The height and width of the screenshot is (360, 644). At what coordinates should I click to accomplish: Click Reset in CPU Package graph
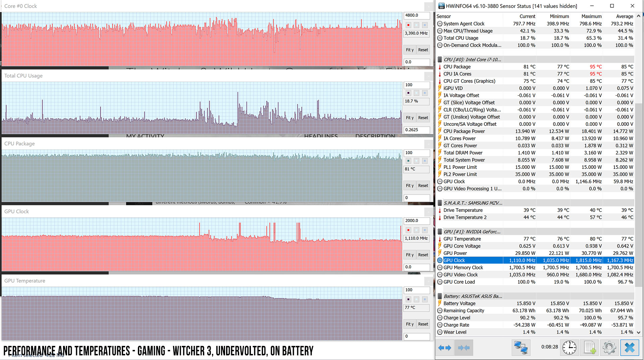pos(423,186)
